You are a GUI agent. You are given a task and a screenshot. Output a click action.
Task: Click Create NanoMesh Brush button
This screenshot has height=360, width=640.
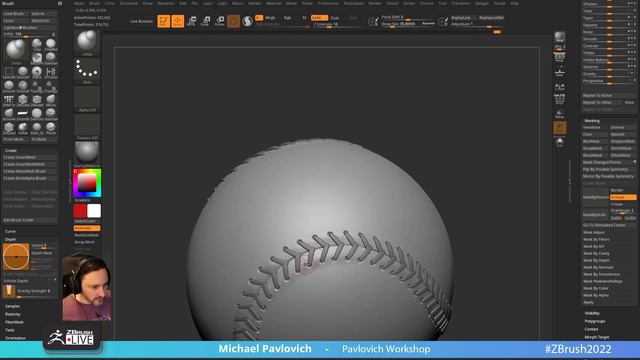point(29,171)
